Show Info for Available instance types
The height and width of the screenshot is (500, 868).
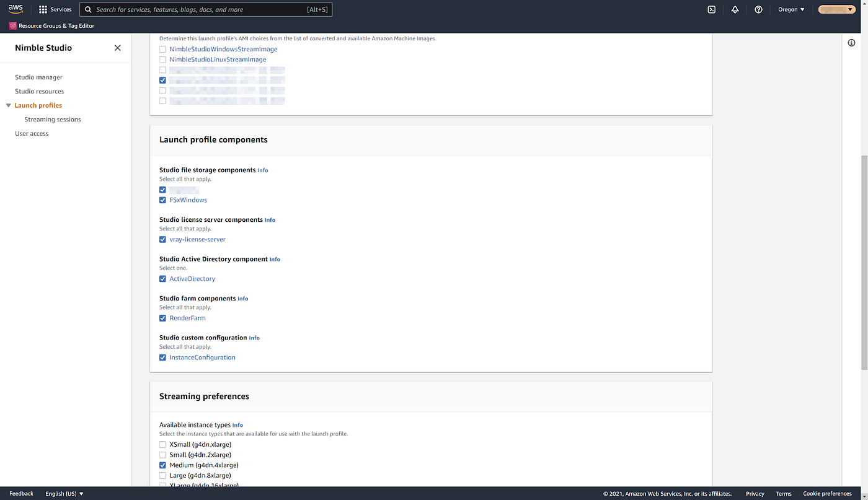click(237, 425)
